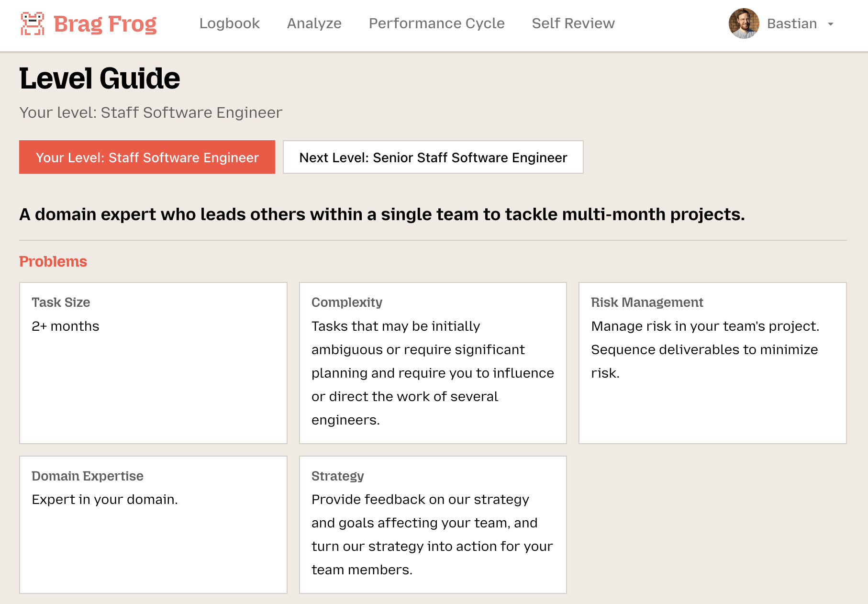
Task: Open the Domain Expertise card
Action: [153, 525]
